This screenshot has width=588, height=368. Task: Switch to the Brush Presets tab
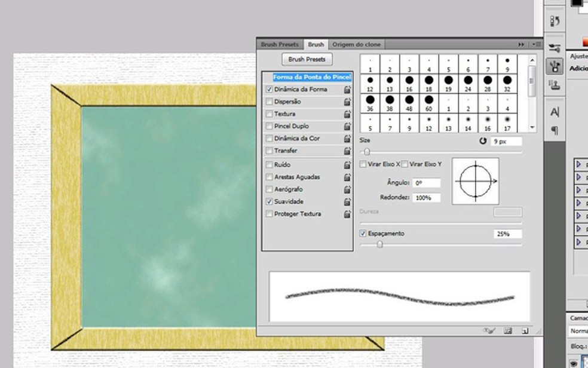coord(280,44)
